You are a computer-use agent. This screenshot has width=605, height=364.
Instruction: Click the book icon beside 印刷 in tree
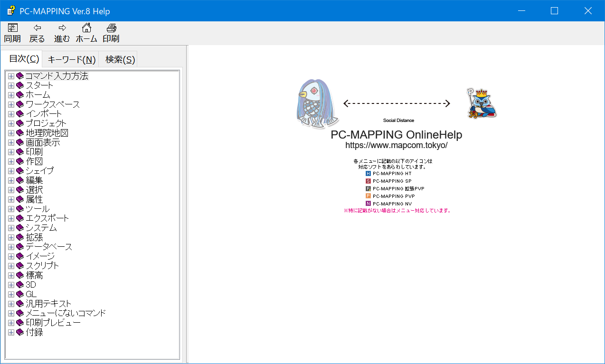click(x=20, y=152)
